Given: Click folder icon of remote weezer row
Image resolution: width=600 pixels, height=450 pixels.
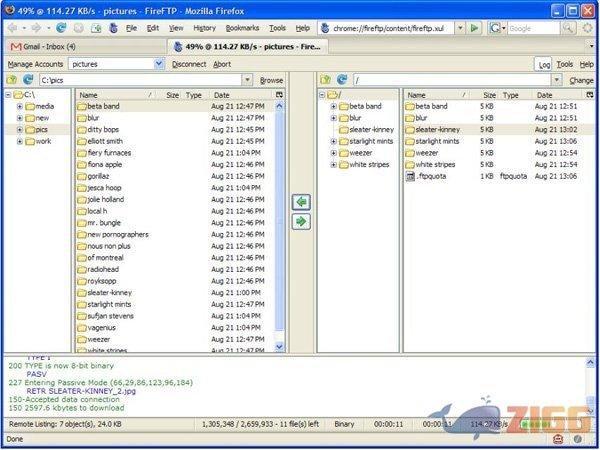Looking at the screenshot, I should tap(410, 153).
